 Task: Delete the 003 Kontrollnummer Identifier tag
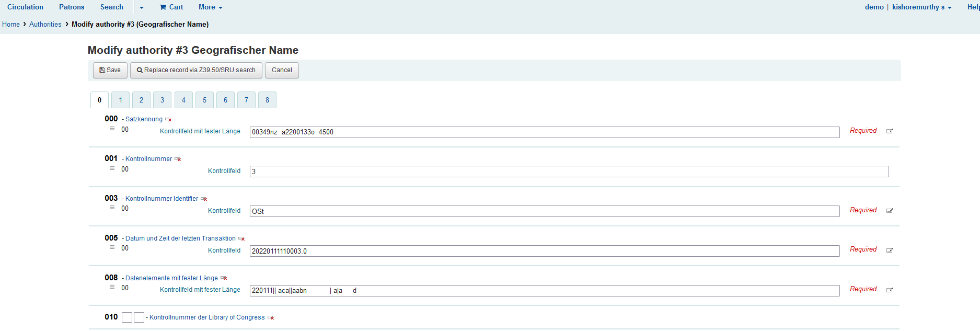(x=204, y=199)
